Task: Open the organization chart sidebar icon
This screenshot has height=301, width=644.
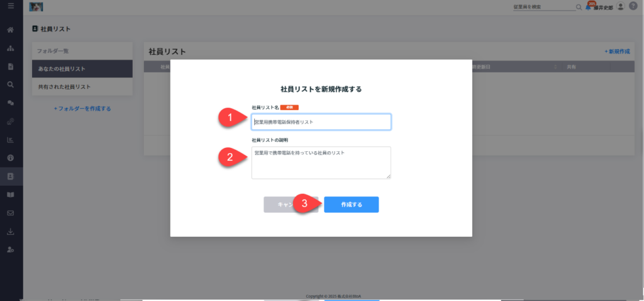Action: coord(11,48)
